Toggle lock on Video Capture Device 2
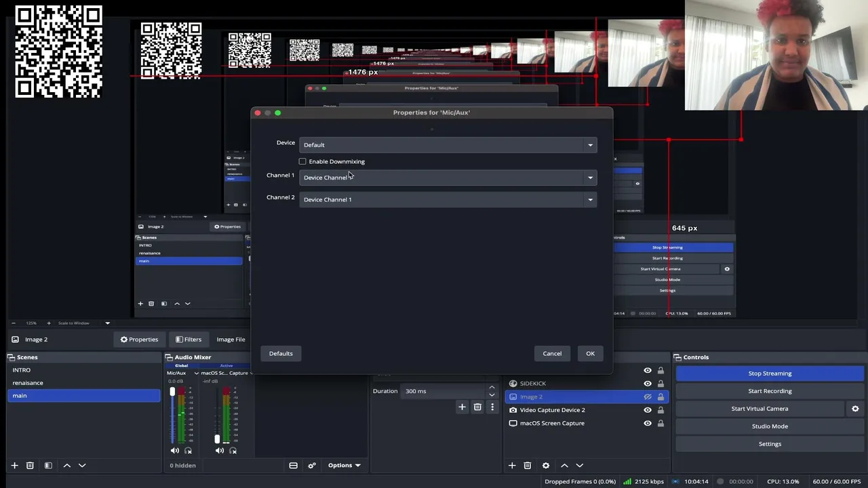Image resolution: width=868 pixels, height=488 pixels. click(x=660, y=410)
